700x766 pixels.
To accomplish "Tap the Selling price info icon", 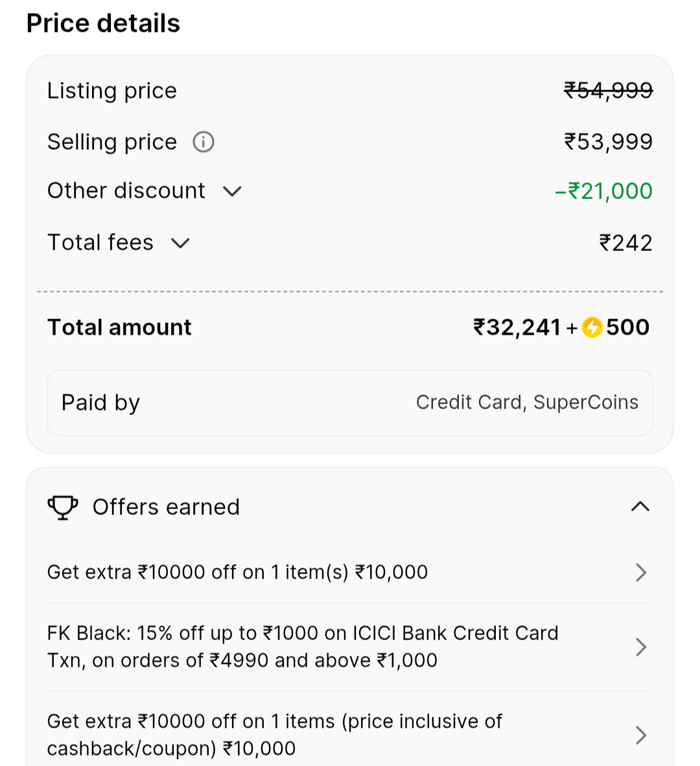I will [204, 141].
